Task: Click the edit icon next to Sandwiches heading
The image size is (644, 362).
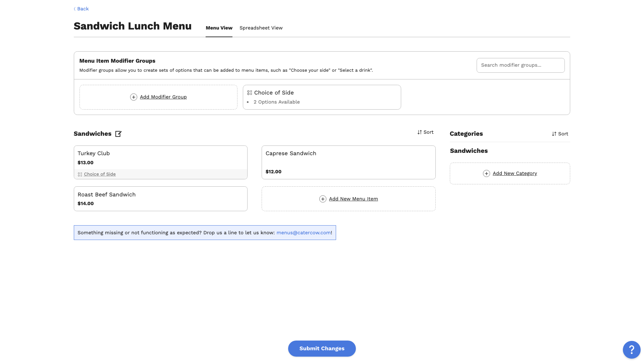Action: point(118,134)
